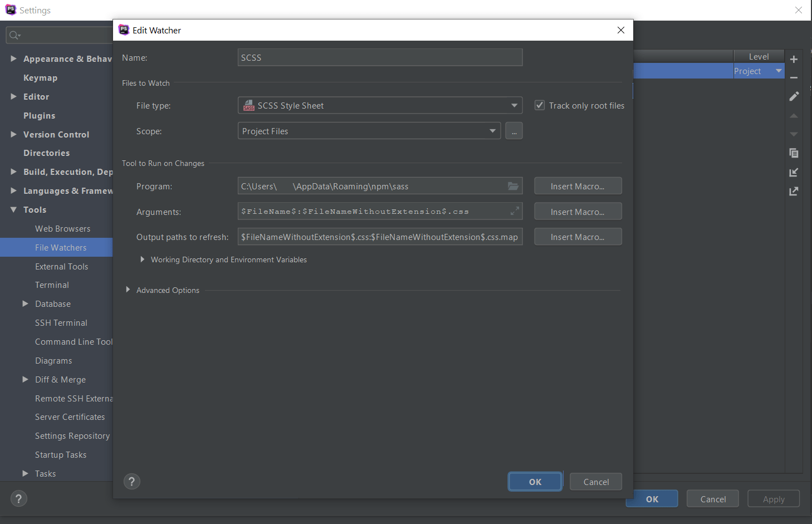Click the Level column header
This screenshot has width=812, height=524.
click(759, 56)
